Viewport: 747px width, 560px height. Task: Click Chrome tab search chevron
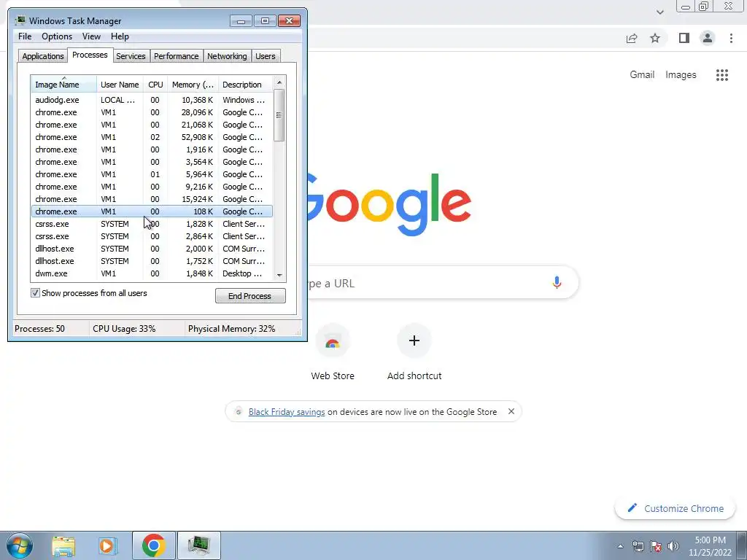click(659, 12)
